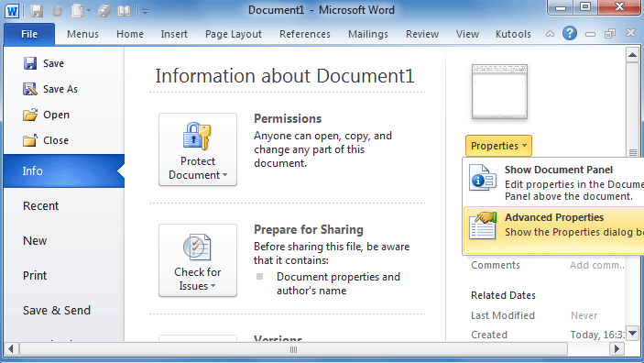Viewport: 644px width, 363px height.
Task: Close the document with the ribbon-row X icon
Action: [630, 33]
